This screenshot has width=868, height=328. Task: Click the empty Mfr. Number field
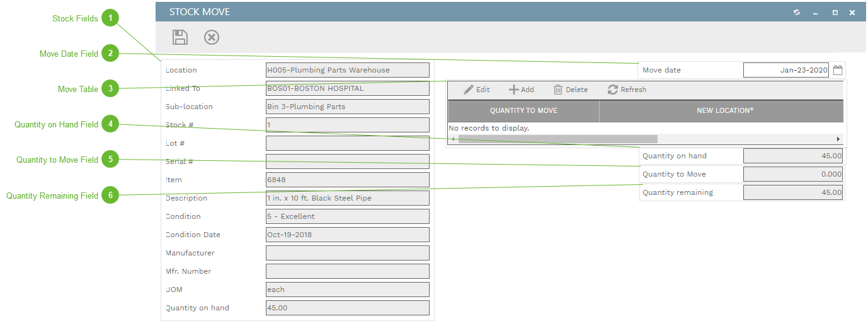[x=348, y=271]
